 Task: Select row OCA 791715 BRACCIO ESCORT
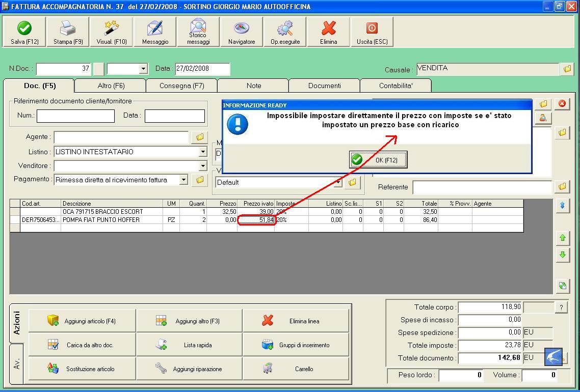[x=267, y=212]
